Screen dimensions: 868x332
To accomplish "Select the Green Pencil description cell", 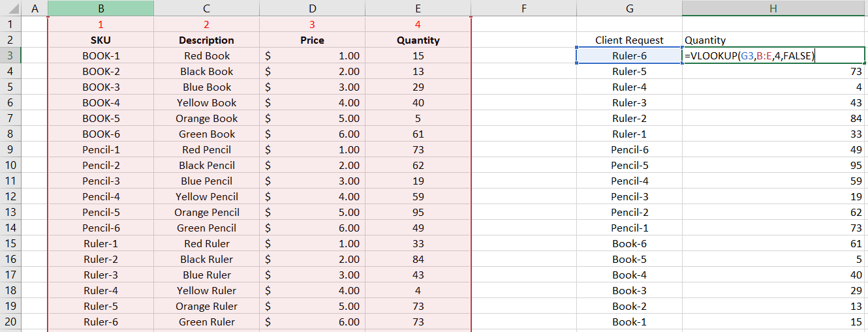I will click(x=207, y=228).
